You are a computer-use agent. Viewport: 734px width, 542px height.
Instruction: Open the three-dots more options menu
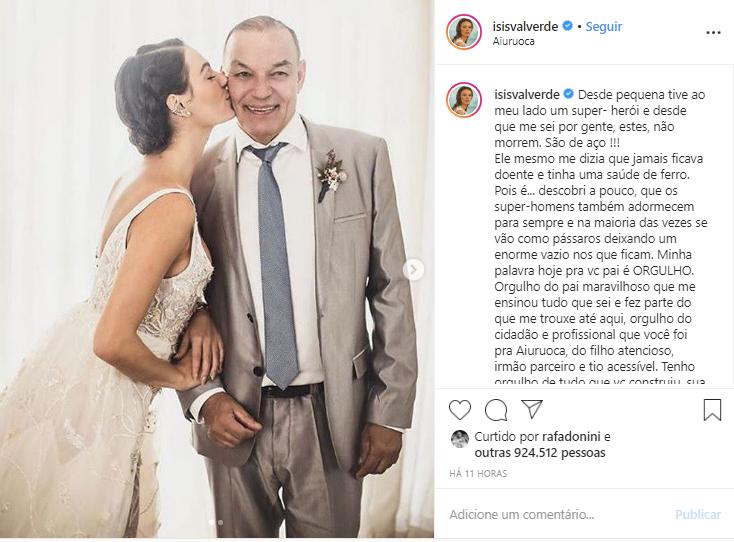pos(713,33)
